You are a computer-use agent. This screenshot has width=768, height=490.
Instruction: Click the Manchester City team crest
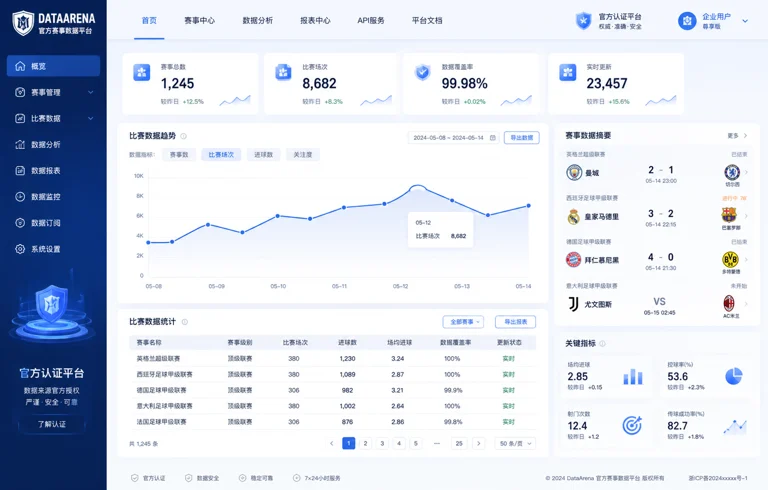pos(574,172)
